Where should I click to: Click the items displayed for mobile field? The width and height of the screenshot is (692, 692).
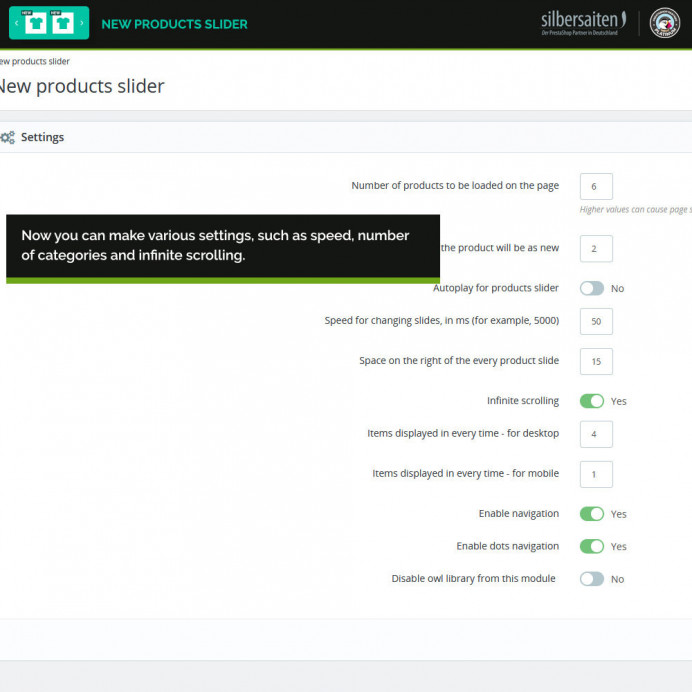[596, 474]
